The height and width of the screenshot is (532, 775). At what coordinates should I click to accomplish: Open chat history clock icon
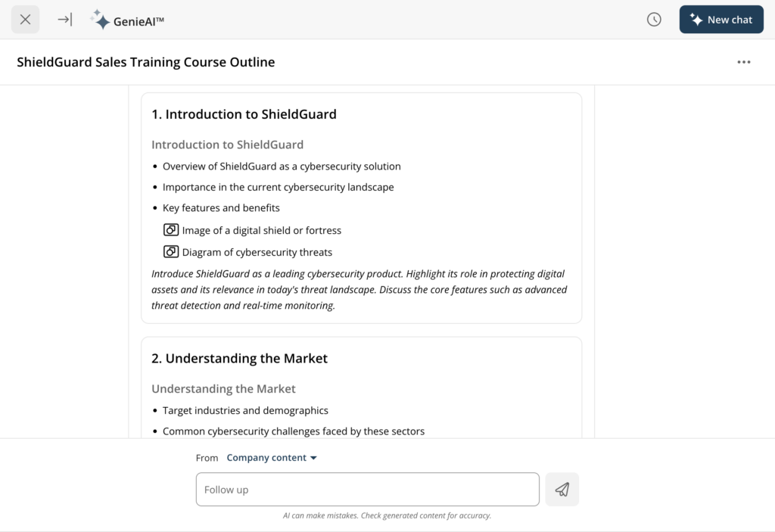click(654, 20)
